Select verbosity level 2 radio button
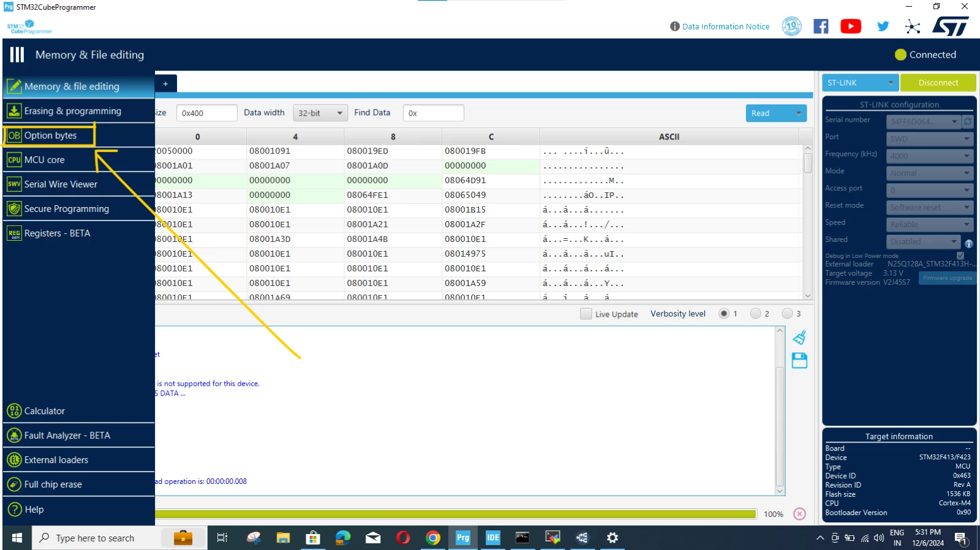The width and height of the screenshot is (980, 550). pyautogui.click(x=756, y=314)
